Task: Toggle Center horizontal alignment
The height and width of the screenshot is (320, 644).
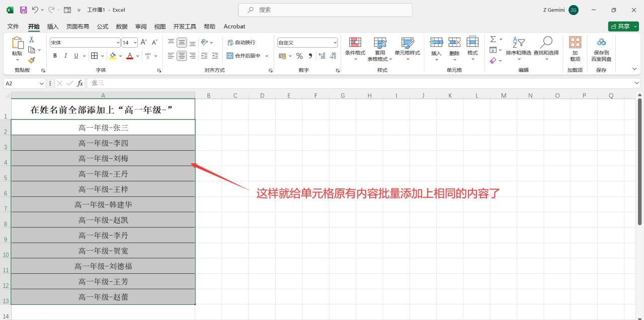Action: (182, 56)
